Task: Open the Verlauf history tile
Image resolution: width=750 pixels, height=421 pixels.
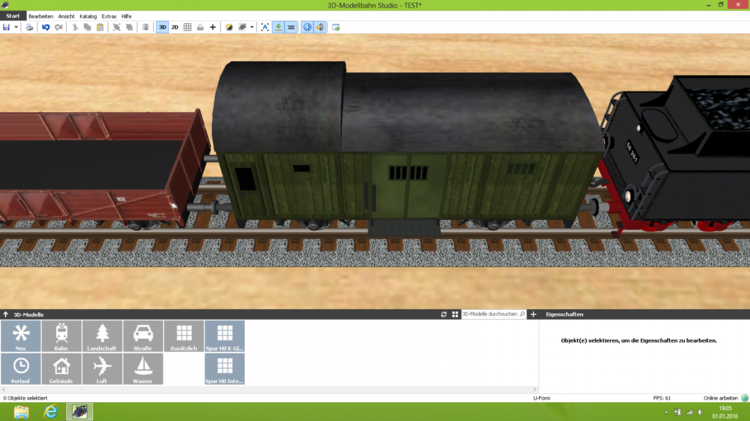Action: click(21, 369)
